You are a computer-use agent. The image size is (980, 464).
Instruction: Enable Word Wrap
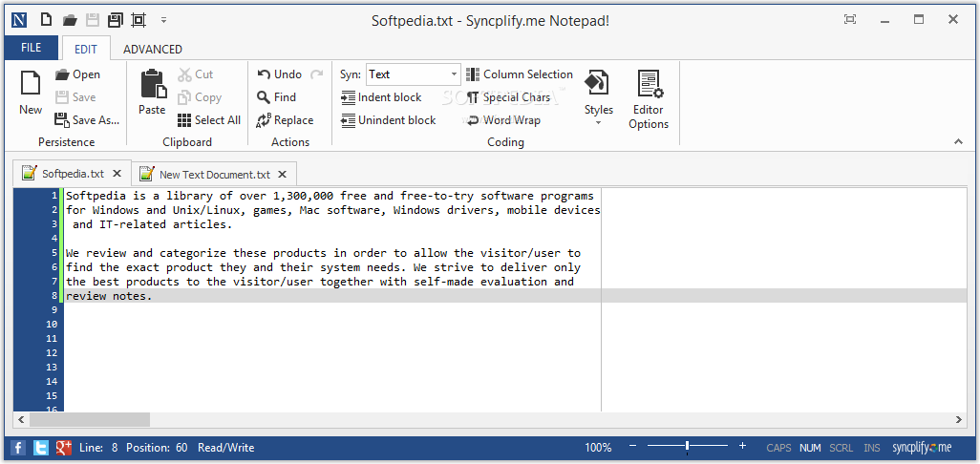point(502,120)
